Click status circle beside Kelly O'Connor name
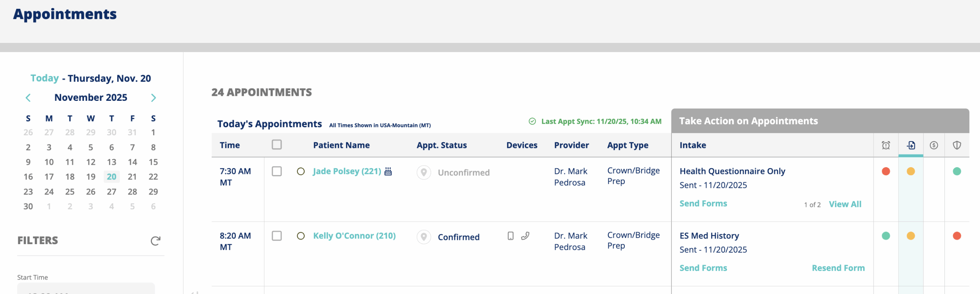This screenshot has width=980, height=294. [x=301, y=236]
